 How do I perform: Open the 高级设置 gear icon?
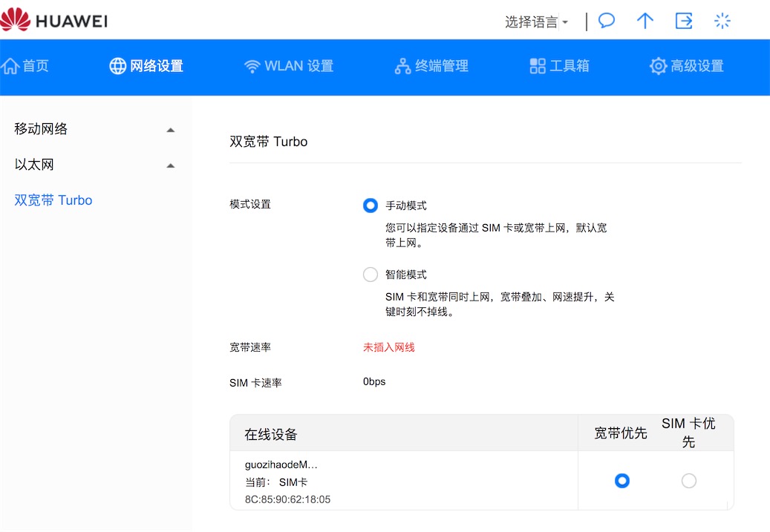click(657, 66)
